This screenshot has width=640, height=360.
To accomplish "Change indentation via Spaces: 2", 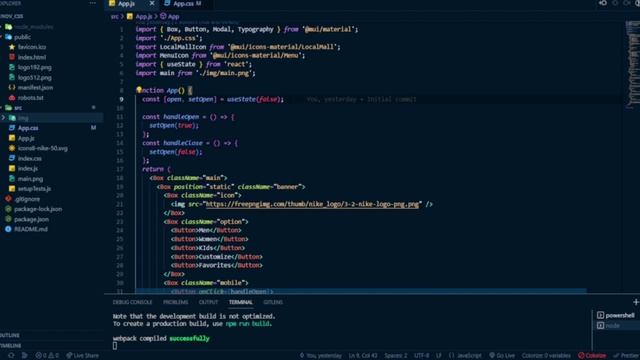I will click(x=396, y=356).
